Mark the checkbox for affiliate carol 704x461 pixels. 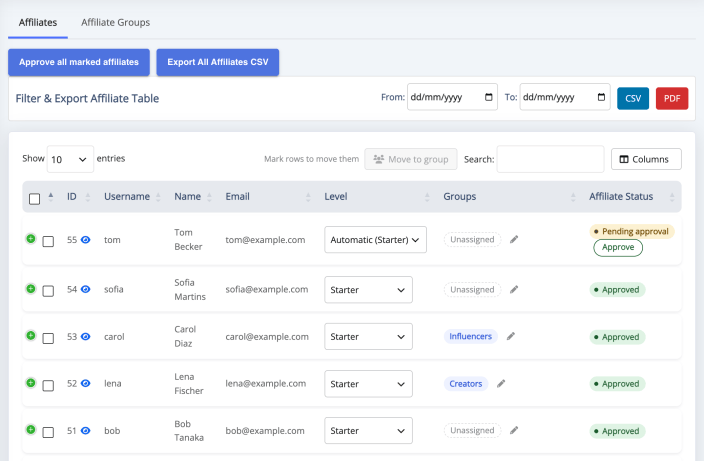point(48,338)
